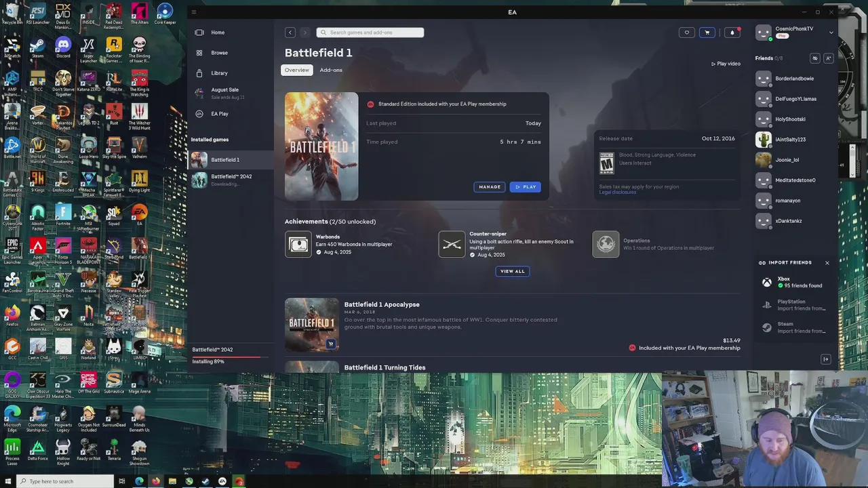The image size is (868, 488).
Task: Click the Steam desktop shortcut
Action: [38, 48]
